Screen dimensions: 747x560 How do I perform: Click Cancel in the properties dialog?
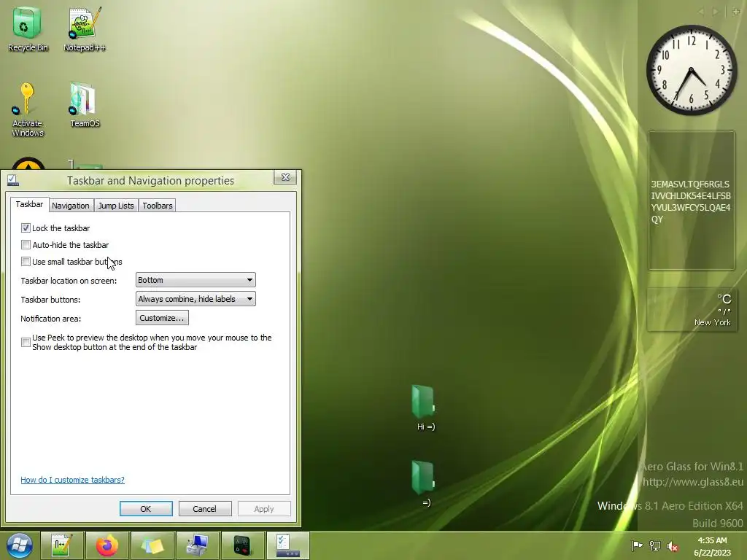(x=205, y=508)
